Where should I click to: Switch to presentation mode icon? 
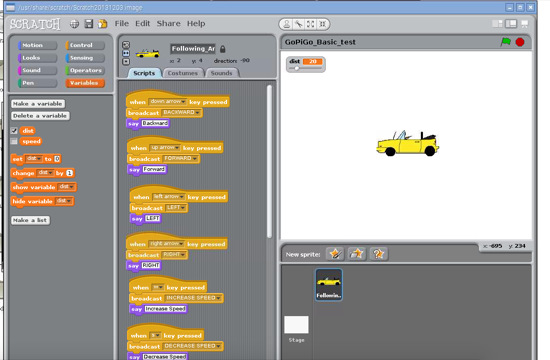525,24
